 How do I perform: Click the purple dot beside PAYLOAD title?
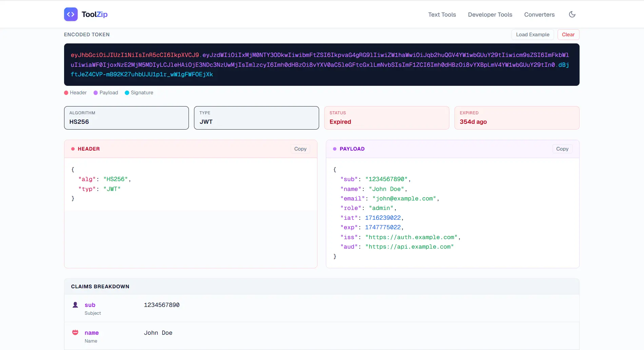point(335,149)
